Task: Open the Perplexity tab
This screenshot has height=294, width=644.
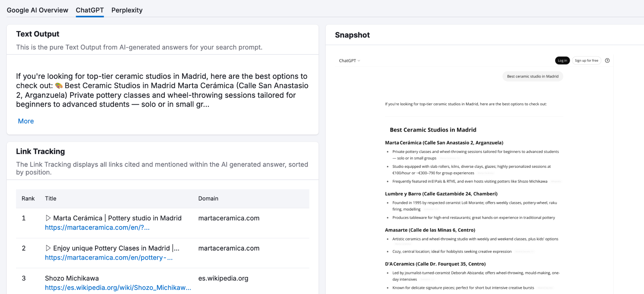Action: tap(127, 10)
